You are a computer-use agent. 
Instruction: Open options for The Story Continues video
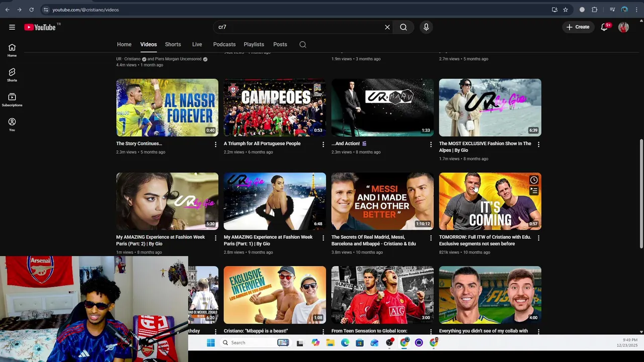(215, 144)
